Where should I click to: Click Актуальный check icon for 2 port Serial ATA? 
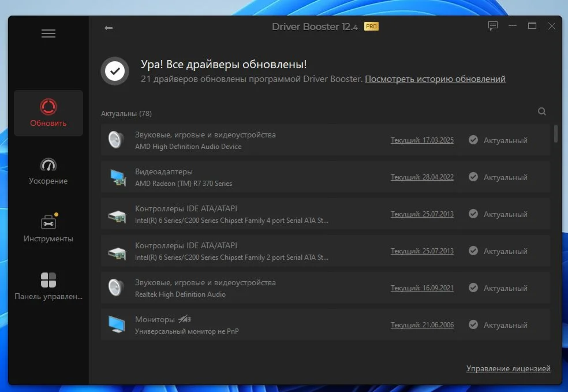pyautogui.click(x=473, y=251)
